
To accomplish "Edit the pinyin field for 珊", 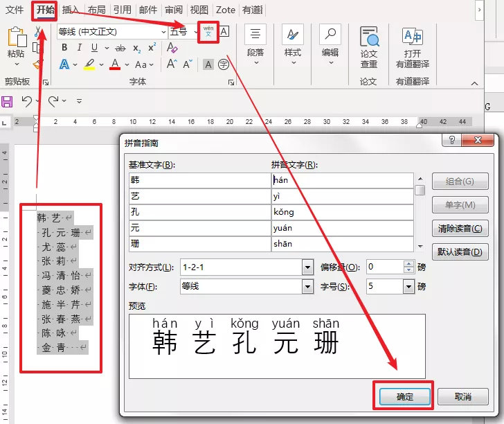I will click(342, 244).
